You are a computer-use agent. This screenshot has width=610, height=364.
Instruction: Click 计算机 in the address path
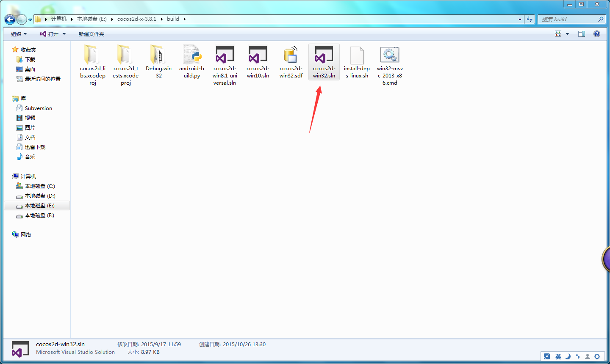(59, 19)
